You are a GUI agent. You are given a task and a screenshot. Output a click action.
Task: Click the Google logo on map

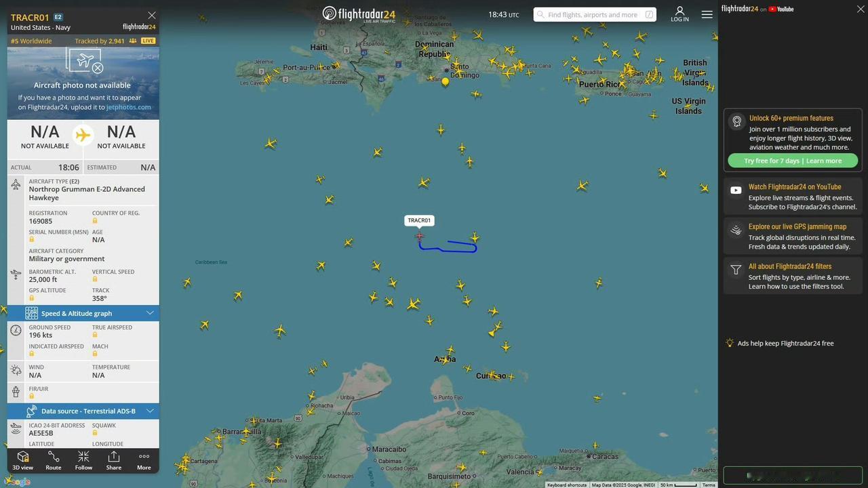coord(16,482)
